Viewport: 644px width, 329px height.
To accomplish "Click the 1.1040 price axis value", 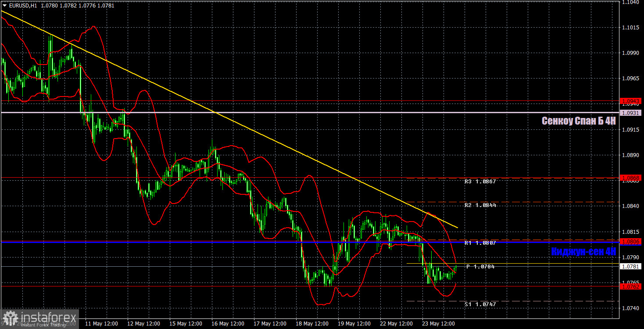I will pos(631,2).
